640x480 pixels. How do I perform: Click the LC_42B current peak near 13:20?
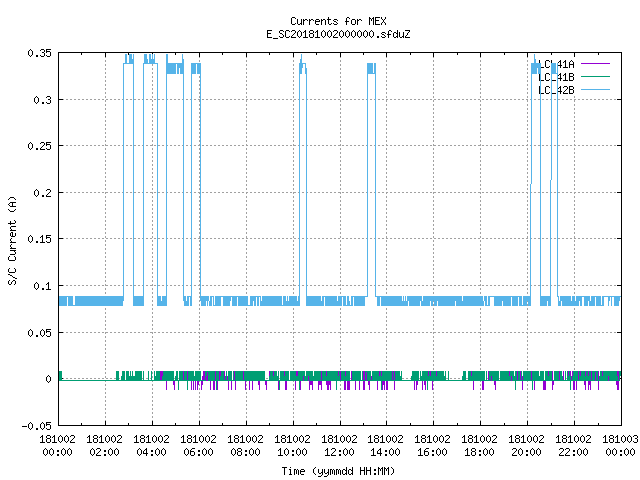(371, 68)
